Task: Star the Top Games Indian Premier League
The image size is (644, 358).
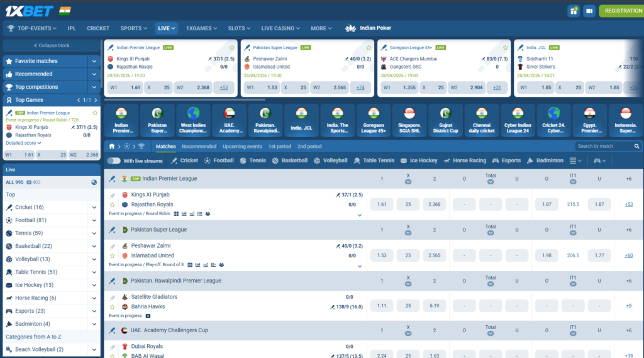Action: pos(95,113)
